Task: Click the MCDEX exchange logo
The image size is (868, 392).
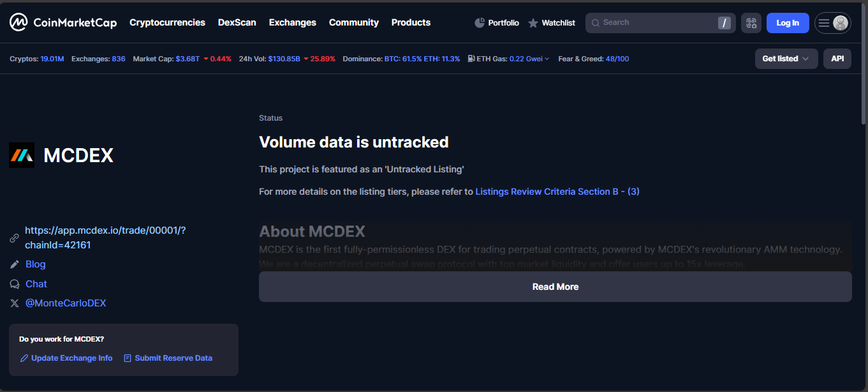Action: click(22, 155)
